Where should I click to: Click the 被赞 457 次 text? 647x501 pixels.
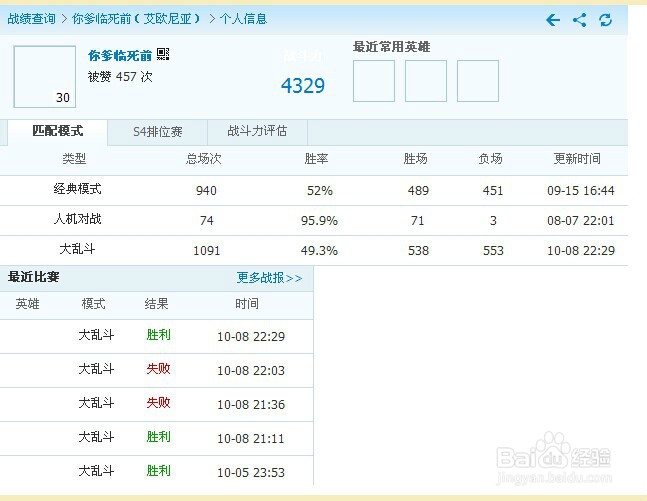point(120,77)
